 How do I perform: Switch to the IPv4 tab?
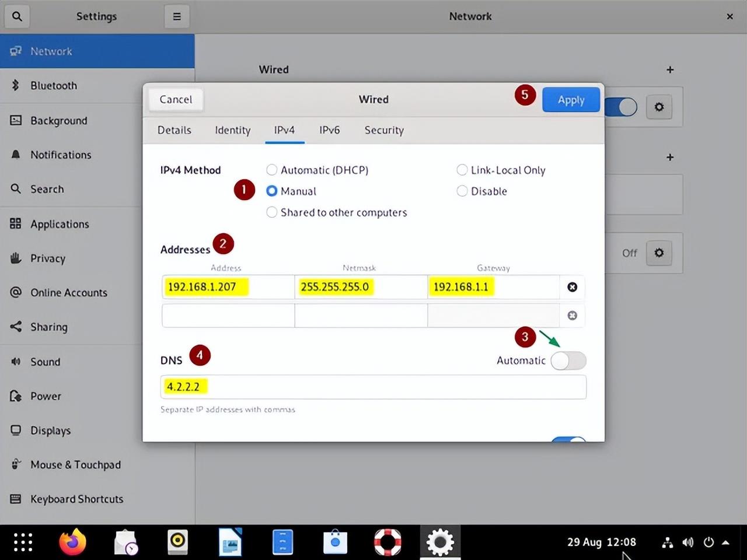tap(284, 129)
